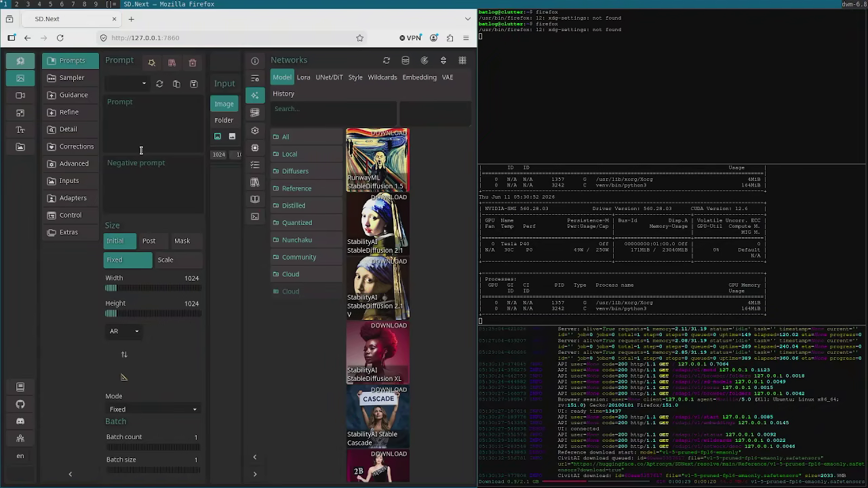This screenshot has width=868, height=488.
Task: Switch Networks view with the grid icon
Action: [462, 60]
